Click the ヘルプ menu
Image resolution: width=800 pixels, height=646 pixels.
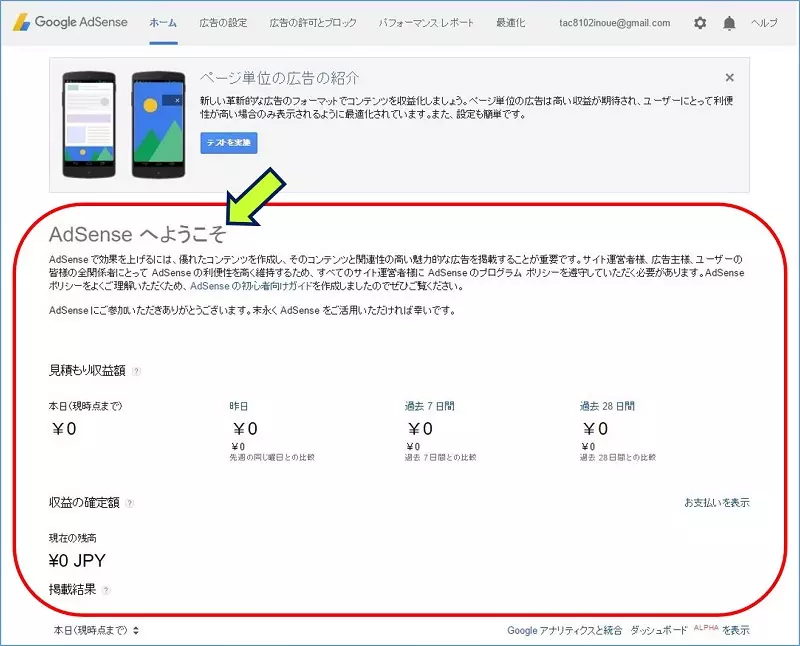coord(764,23)
